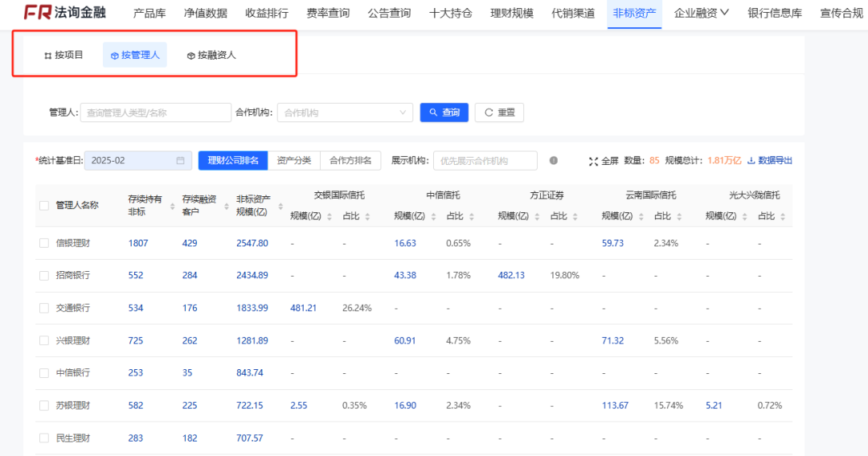This screenshot has width=868, height=456.
Task: Click the 法询金融 logo
Action: coord(64,12)
